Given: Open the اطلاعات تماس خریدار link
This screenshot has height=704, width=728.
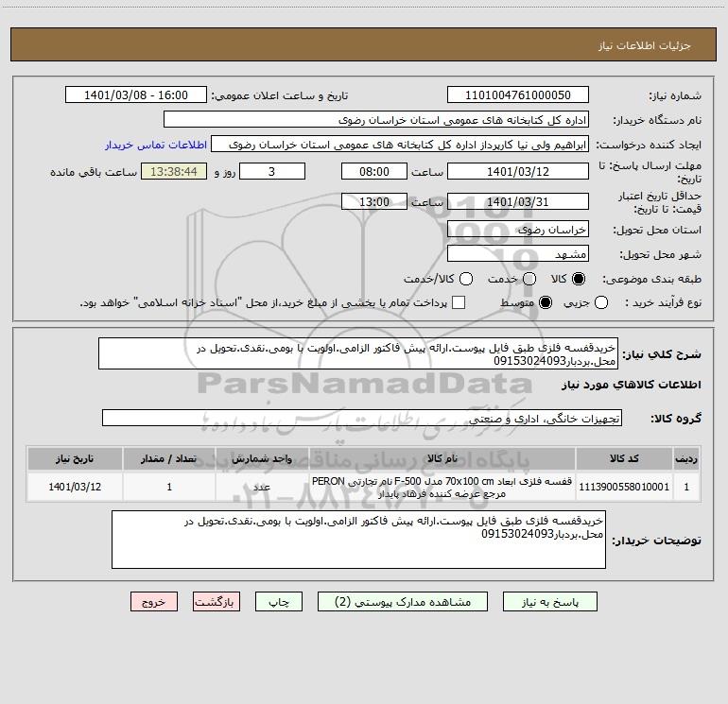Looking at the screenshot, I should click(x=156, y=145).
